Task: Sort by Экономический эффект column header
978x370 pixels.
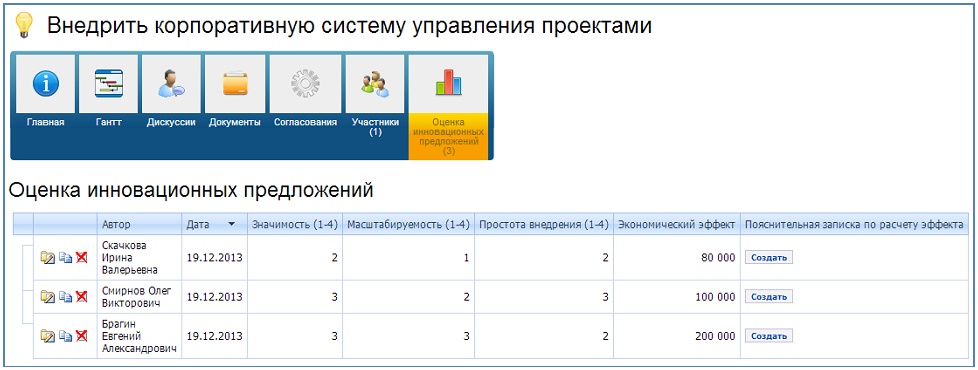Action: (677, 224)
